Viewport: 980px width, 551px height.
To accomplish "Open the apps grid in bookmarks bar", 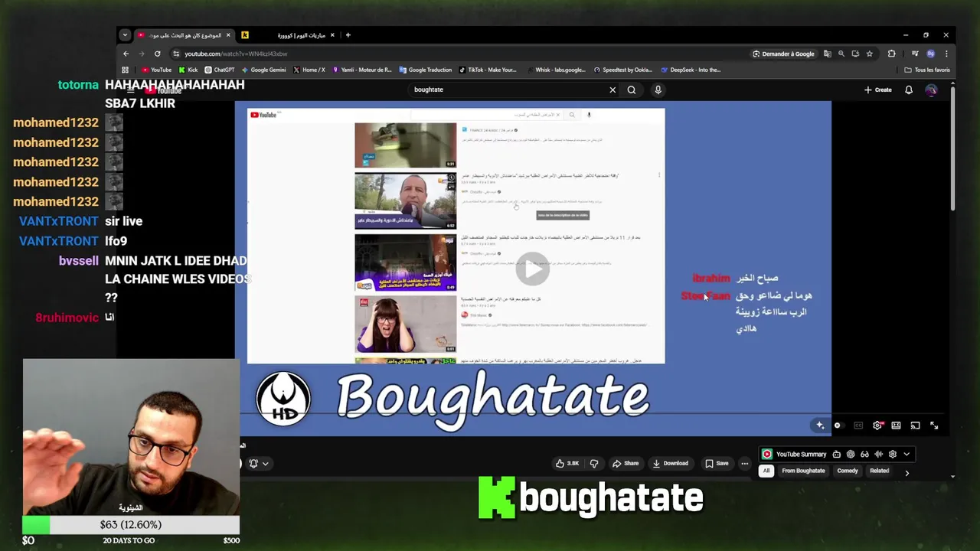I will (x=126, y=70).
